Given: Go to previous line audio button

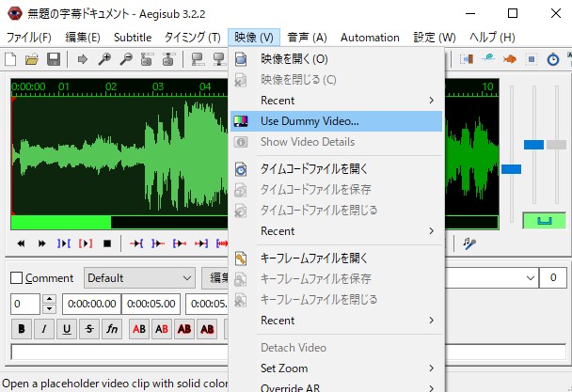Looking at the screenshot, I should tap(21, 243).
